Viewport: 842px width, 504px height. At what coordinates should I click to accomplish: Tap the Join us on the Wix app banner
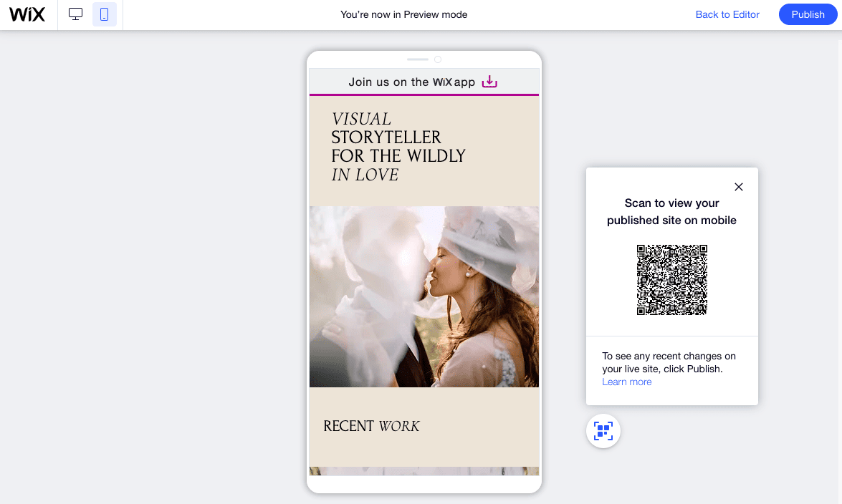(x=424, y=82)
